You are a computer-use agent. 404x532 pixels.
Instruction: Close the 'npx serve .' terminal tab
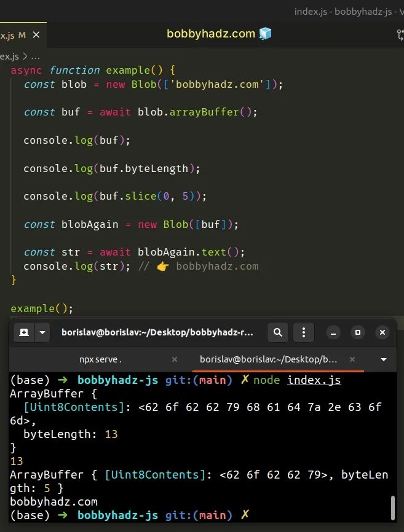click(x=175, y=359)
